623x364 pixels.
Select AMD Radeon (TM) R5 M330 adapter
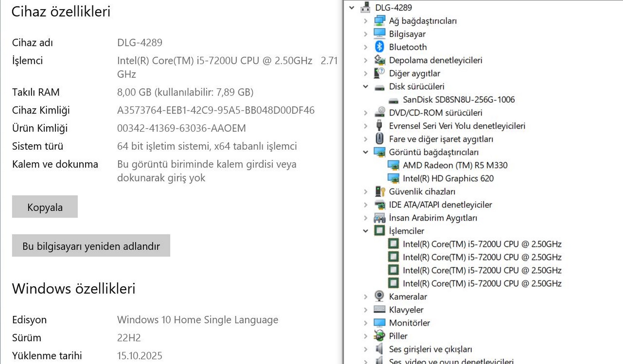455,165
